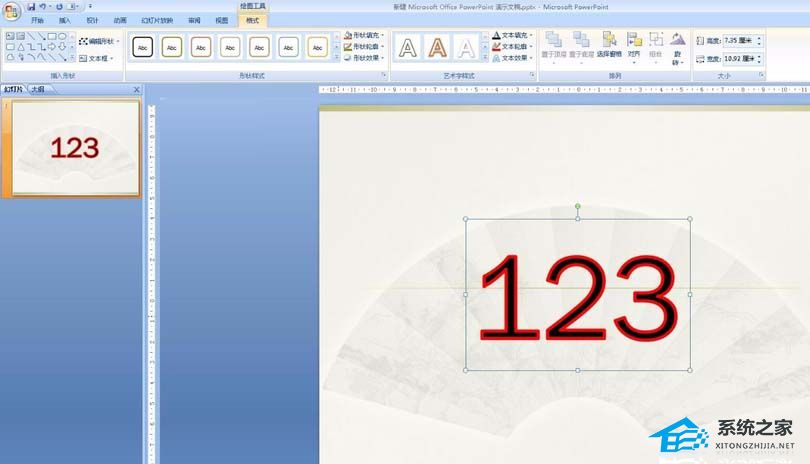
Task: Apply the first outlined A WordArt style
Action: 408,48
